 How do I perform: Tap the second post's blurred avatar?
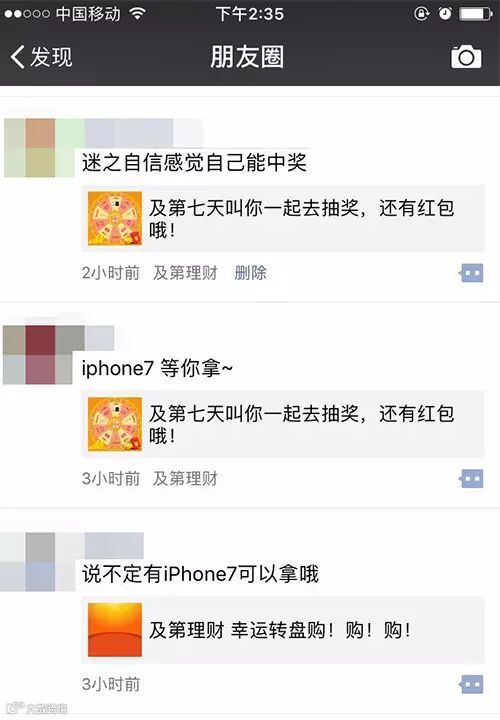[x=38, y=354]
